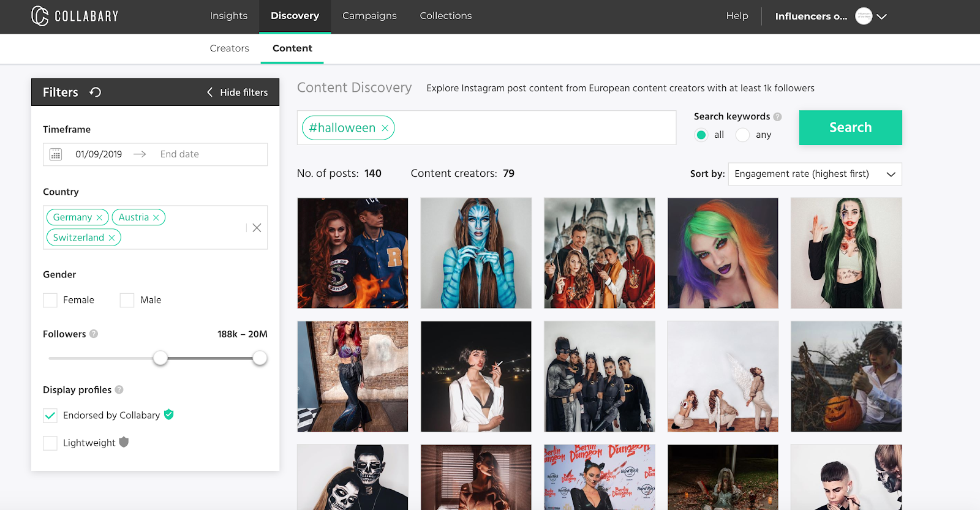The image size is (980, 510).
Task: Remove Austria from country filter
Action: [x=156, y=217]
